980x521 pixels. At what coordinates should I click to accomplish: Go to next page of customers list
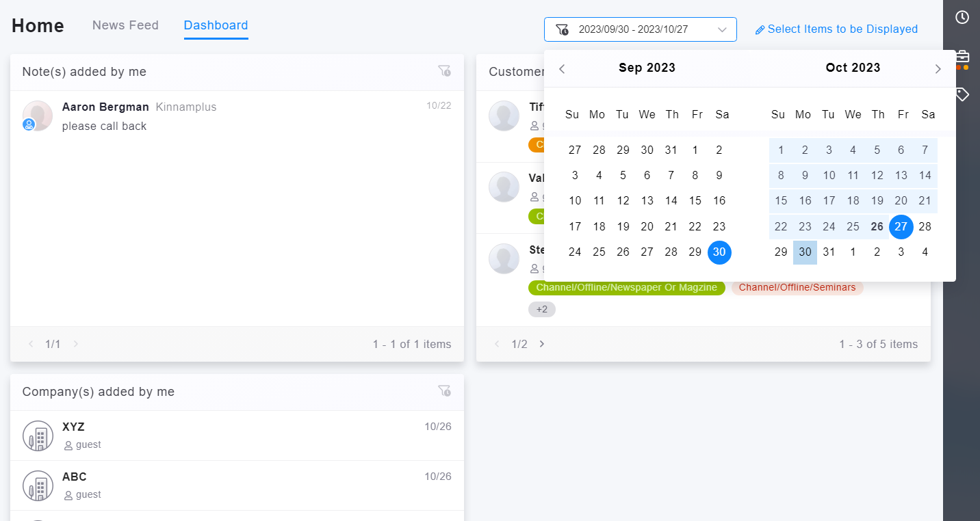coord(542,344)
